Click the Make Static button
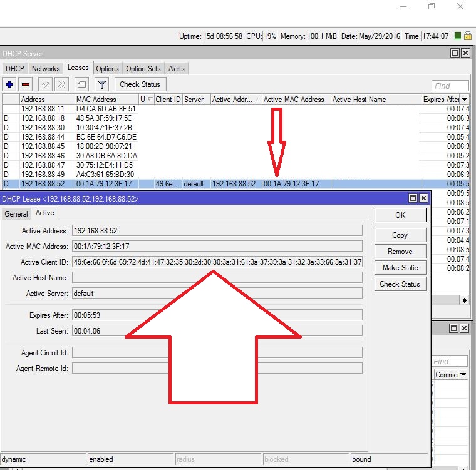The width and height of the screenshot is (476, 470). (x=400, y=268)
